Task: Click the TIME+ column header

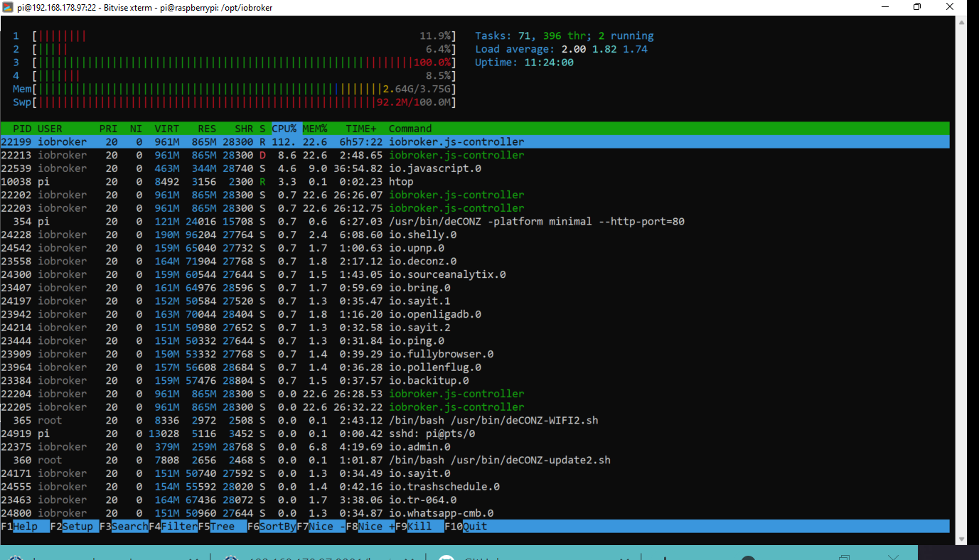Action: click(x=360, y=129)
